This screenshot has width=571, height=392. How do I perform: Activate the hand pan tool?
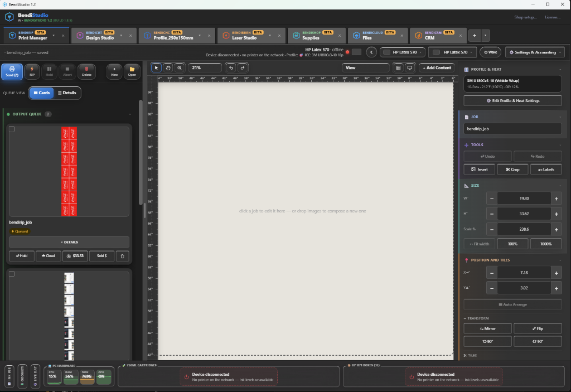(x=168, y=68)
